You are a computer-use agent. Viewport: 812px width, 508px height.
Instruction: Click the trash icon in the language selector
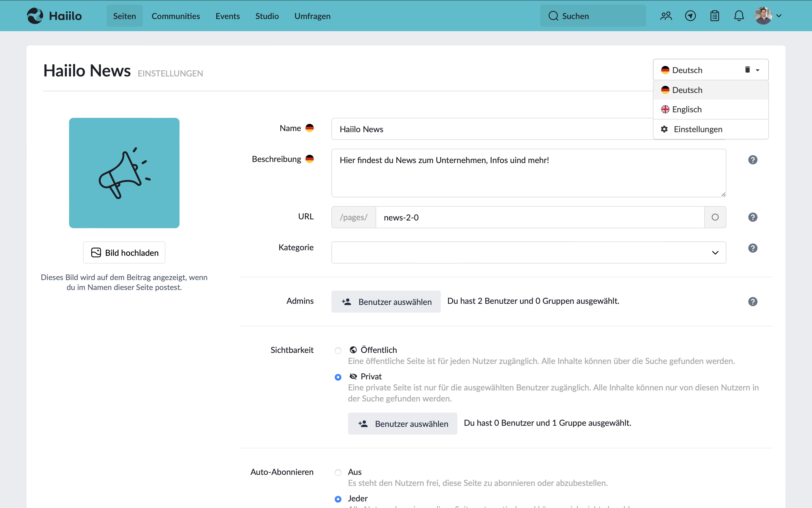pyautogui.click(x=747, y=70)
